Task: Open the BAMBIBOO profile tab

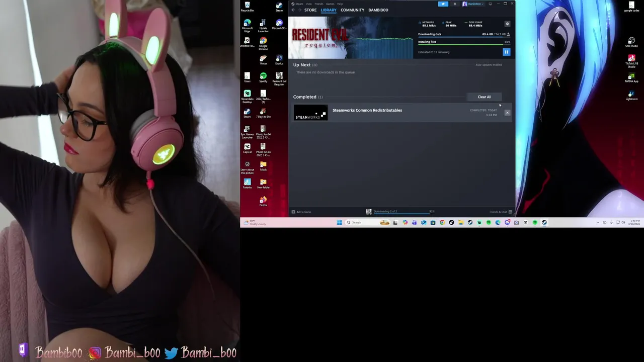Action: tap(378, 10)
